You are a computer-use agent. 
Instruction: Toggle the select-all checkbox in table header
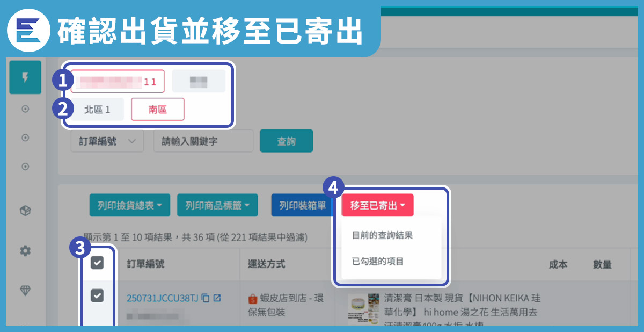(97, 263)
